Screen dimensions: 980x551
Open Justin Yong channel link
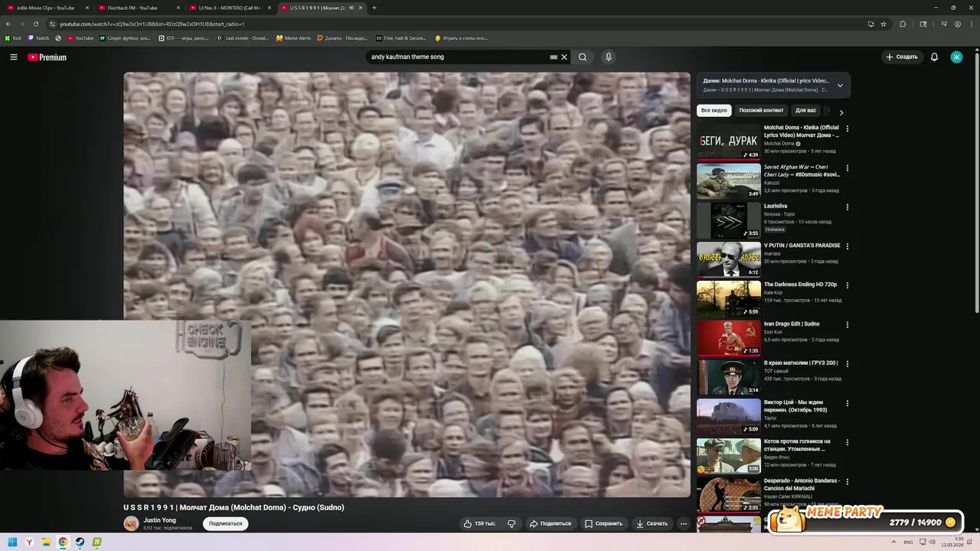159,520
